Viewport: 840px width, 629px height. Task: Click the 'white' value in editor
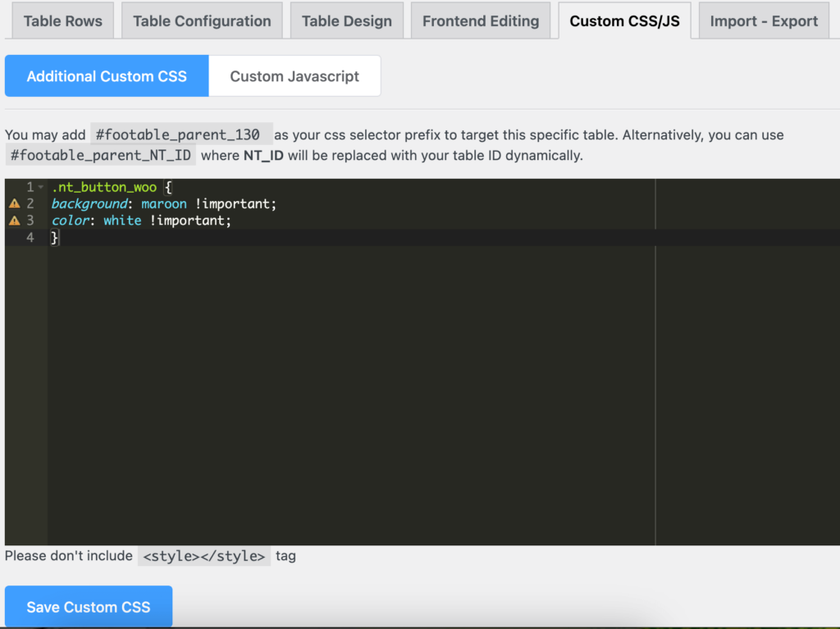(x=122, y=221)
